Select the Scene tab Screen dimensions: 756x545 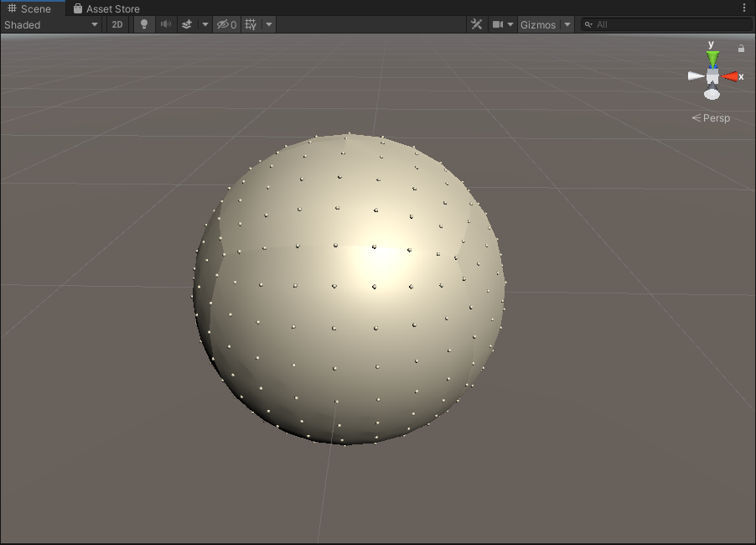point(34,9)
